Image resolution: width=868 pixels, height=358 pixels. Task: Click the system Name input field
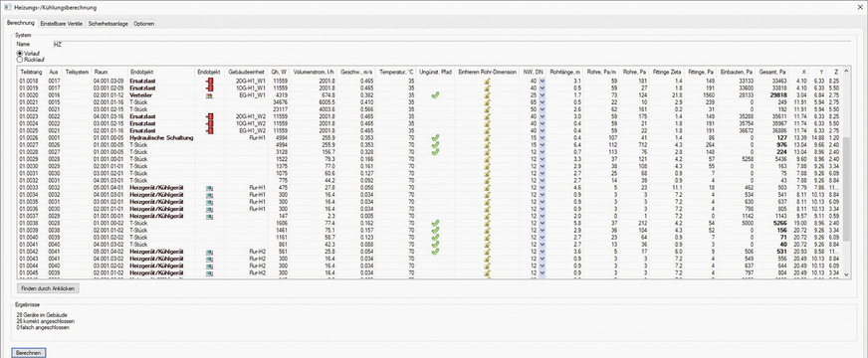coord(451,44)
